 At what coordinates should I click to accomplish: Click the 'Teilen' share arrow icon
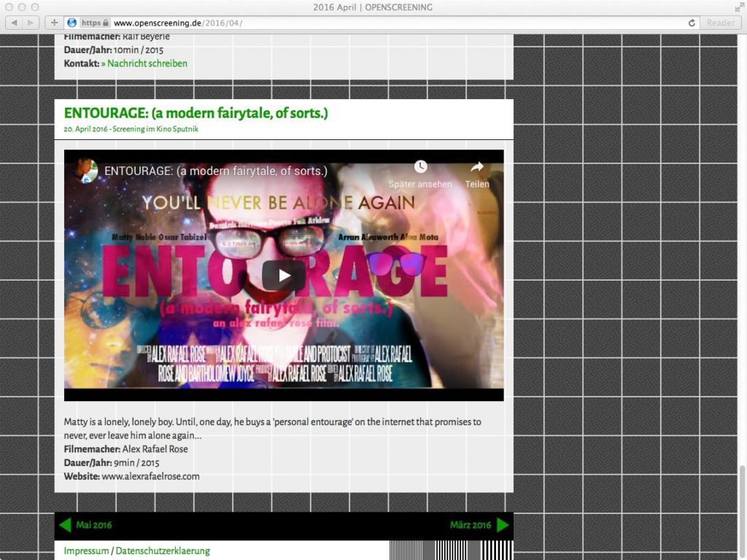pos(477,167)
